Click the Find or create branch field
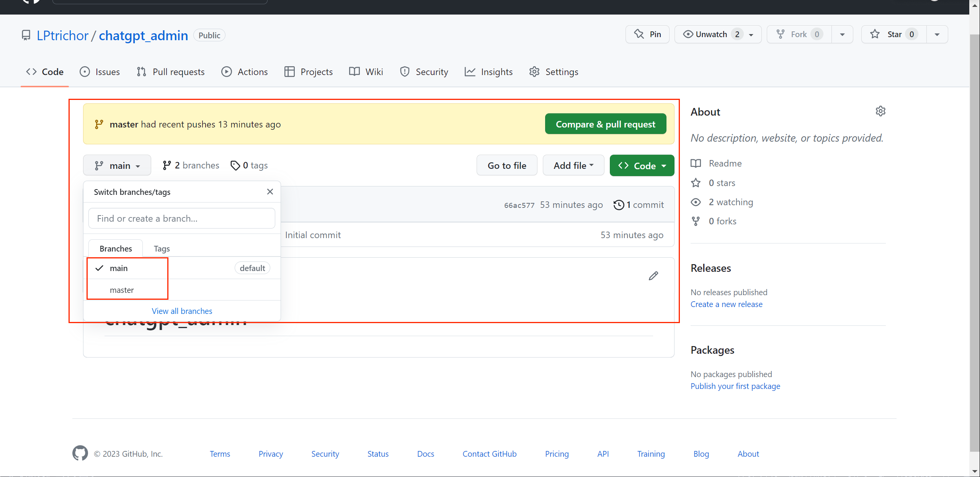The image size is (980, 477). tap(181, 218)
